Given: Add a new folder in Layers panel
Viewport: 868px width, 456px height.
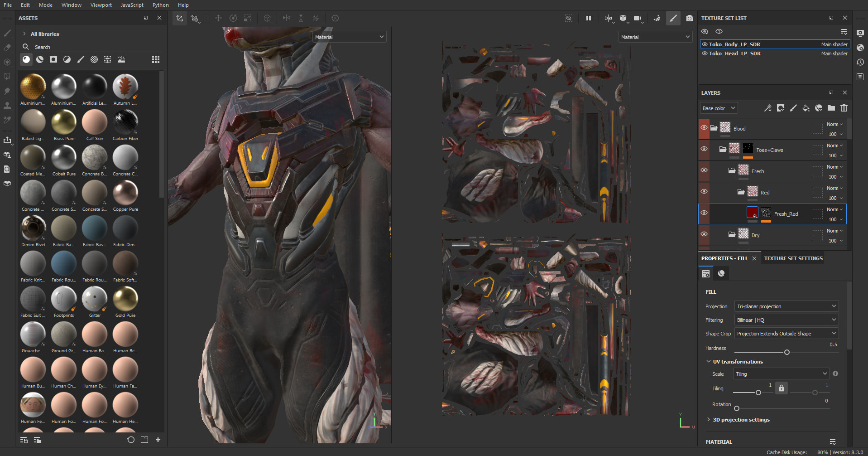Looking at the screenshot, I should (x=831, y=108).
